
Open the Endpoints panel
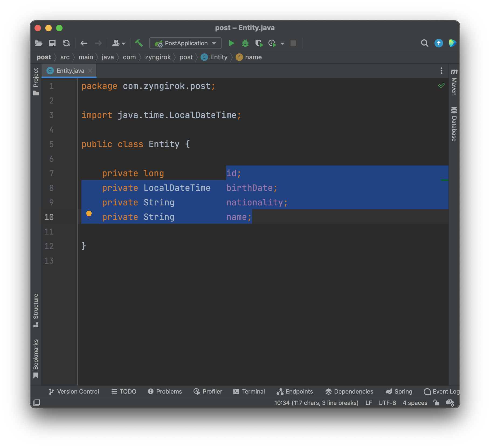(295, 391)
